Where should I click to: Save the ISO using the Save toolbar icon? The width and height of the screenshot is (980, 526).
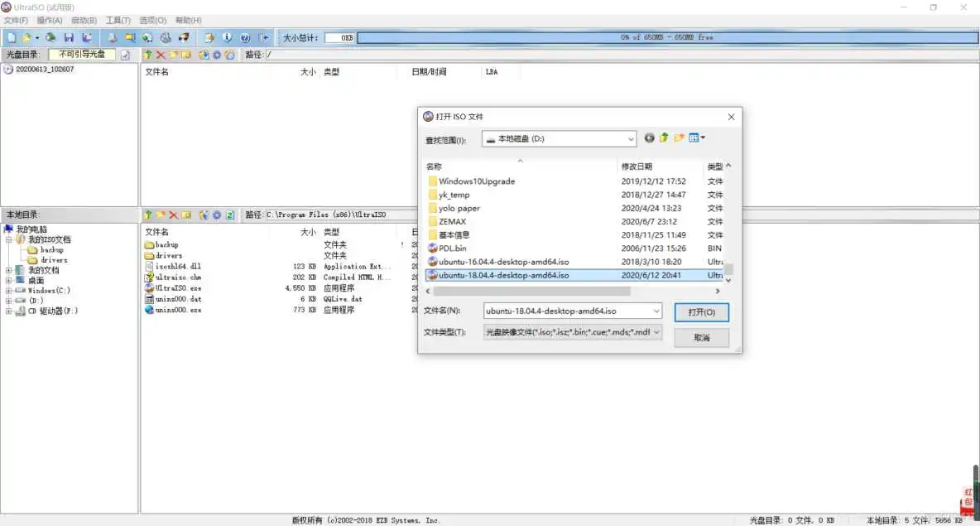click(x=70, y=36)
